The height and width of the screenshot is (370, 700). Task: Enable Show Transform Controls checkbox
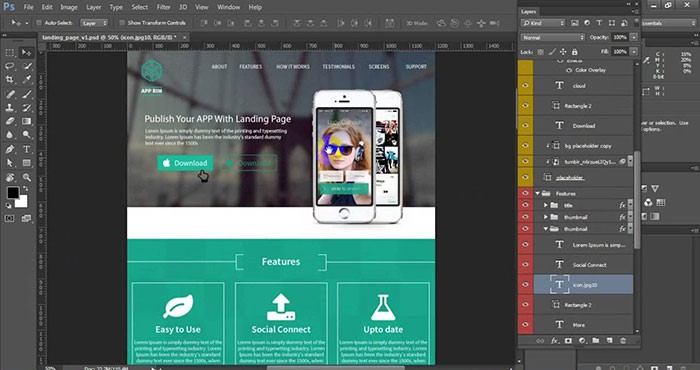click(122, 23)
